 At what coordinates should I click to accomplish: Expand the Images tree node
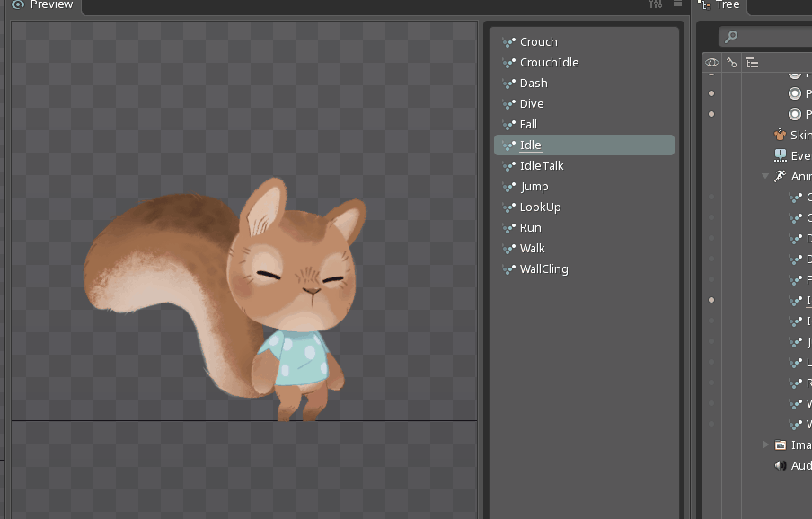click(x=765, y=444)
